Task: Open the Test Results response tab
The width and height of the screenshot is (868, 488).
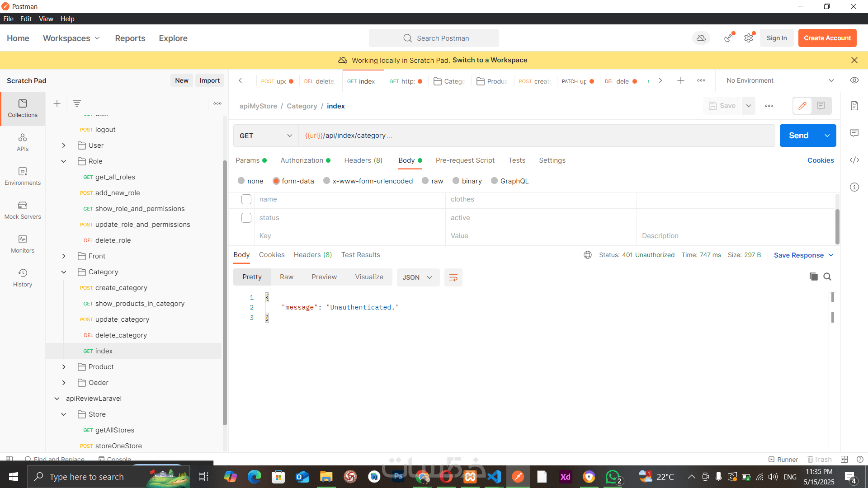Action: [x=360, y=255]
